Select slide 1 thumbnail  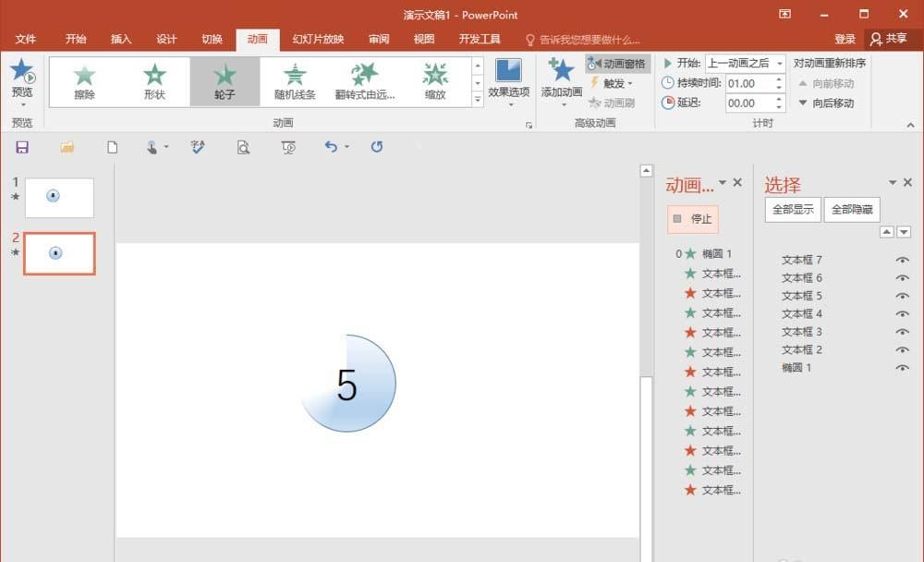pos(59,196)
